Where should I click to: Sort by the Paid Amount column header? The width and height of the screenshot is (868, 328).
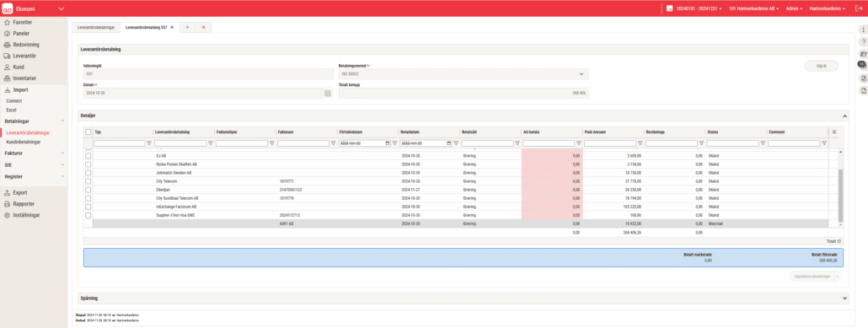pyautogui.click(x=595, y=132)
